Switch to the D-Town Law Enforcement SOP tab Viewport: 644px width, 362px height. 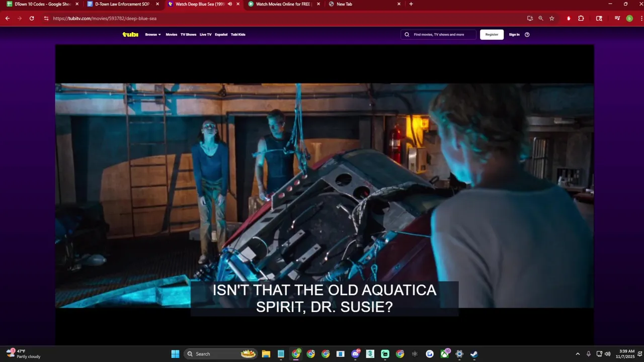122,4
